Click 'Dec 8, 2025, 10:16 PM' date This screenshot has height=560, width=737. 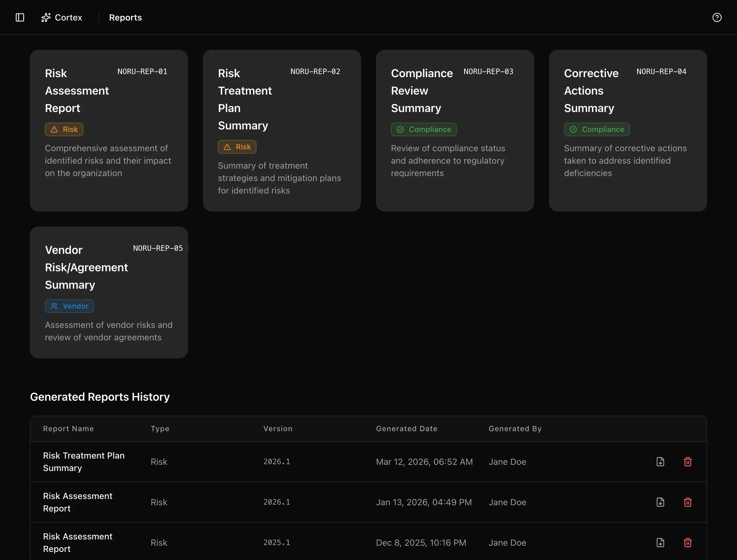[421, 542]
